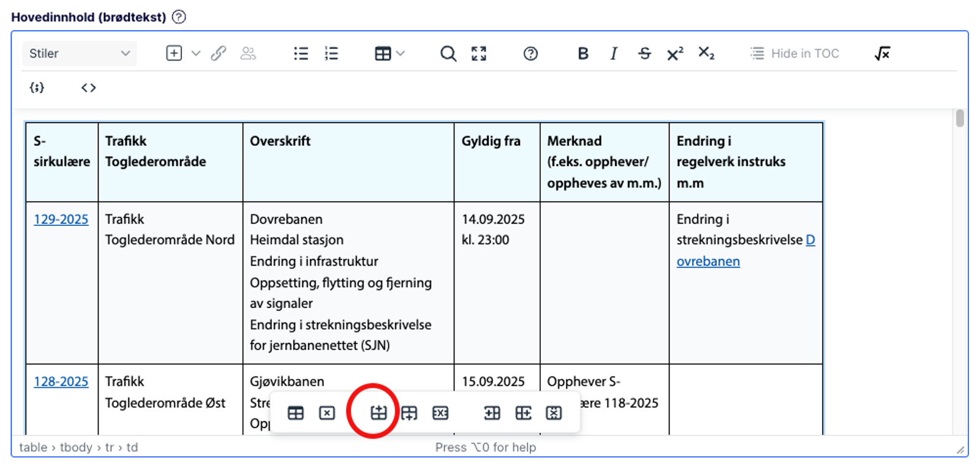Open source code view

coord(88,88)
